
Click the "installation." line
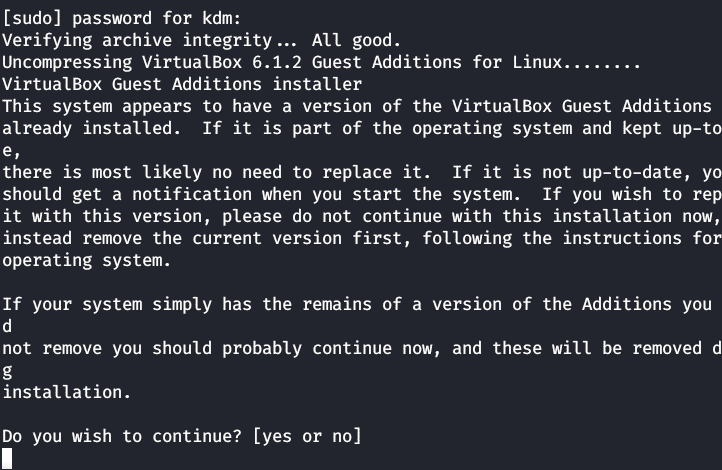pyautogui.click(x=66, y=392)
